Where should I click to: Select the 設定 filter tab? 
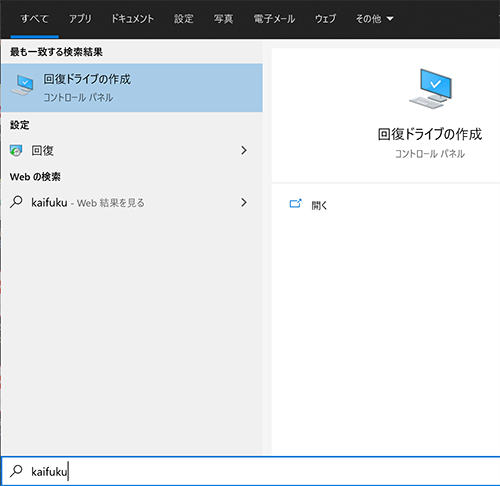pyautogui.click(x=184, y=19)
